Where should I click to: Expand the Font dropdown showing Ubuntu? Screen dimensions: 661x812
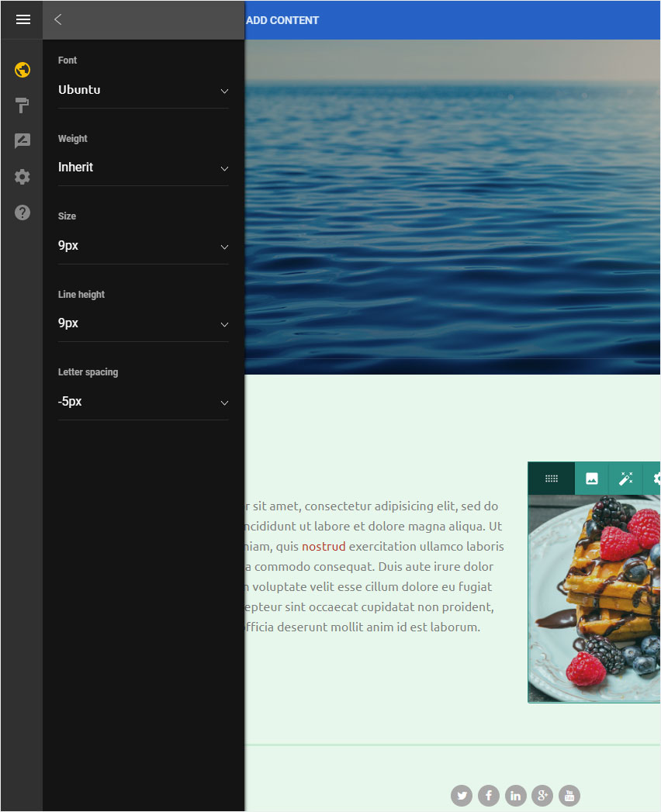[x=143, y=90]
